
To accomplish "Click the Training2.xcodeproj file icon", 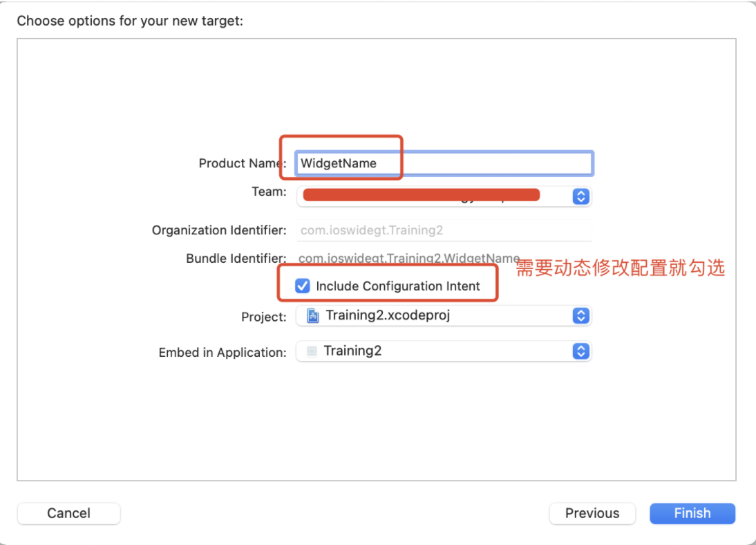I will click(x=313, y=315).
